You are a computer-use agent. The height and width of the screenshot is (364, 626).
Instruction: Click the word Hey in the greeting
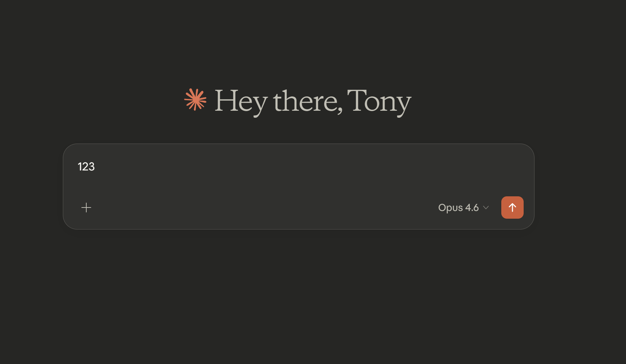click(x=241, y=101)
